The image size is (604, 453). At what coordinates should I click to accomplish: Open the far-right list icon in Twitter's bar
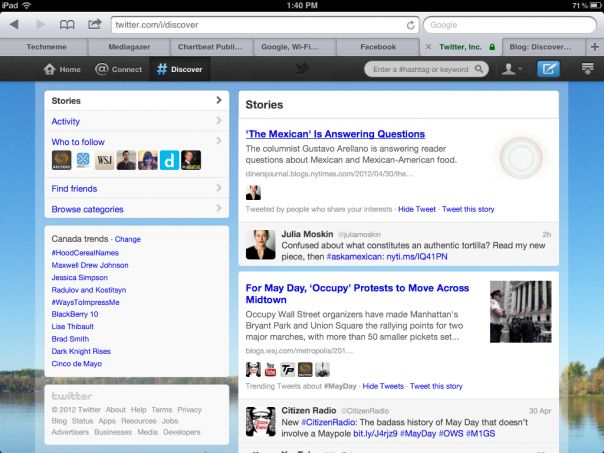[587, 69]
